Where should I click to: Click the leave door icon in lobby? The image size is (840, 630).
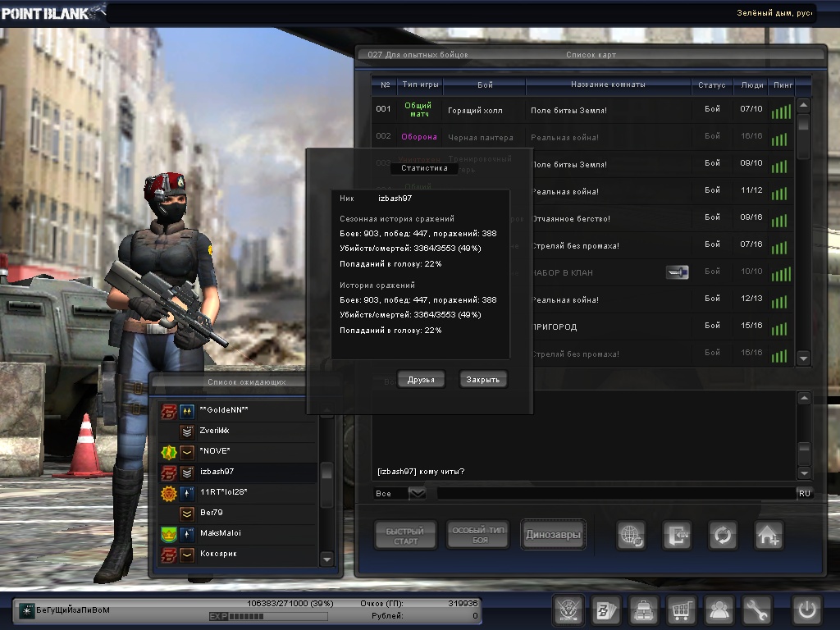pos(677,535)
